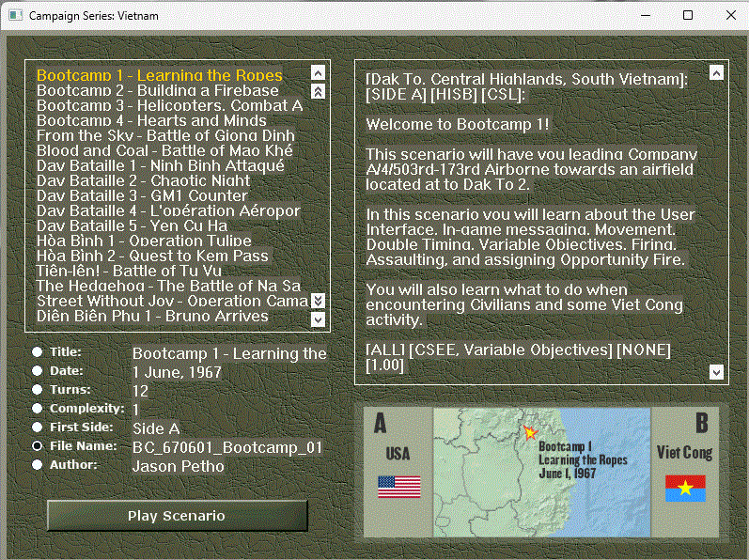749x560 pixels.
Task: Jump scenario list up with double-chevron arrow
Action: [319, 91]
